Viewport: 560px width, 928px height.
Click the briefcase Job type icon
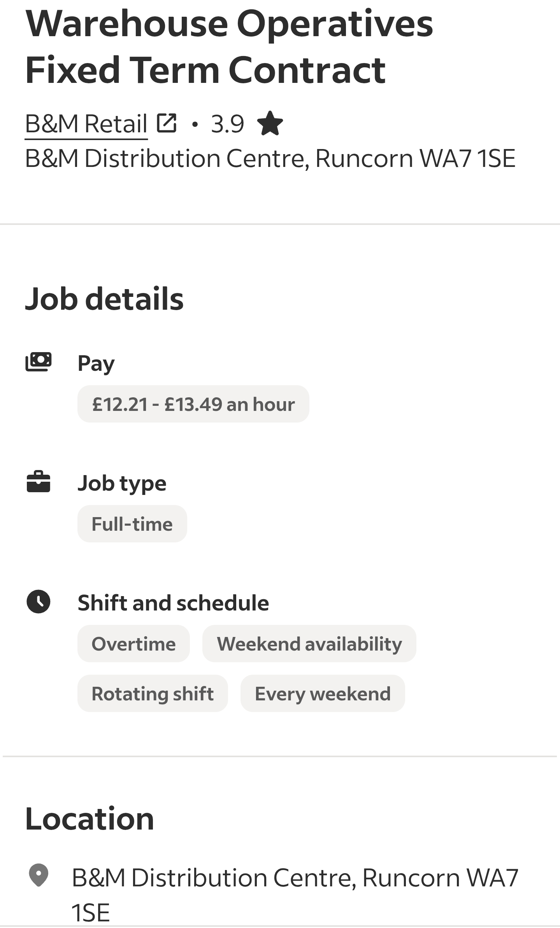39,482
